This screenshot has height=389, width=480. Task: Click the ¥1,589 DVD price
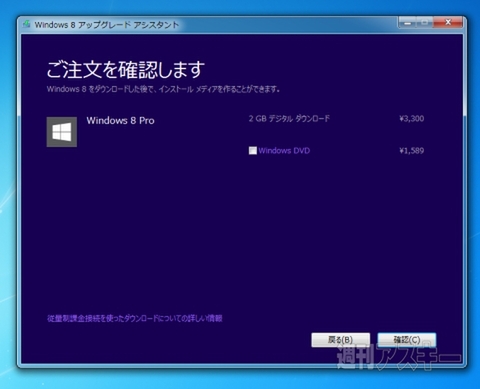412,151
